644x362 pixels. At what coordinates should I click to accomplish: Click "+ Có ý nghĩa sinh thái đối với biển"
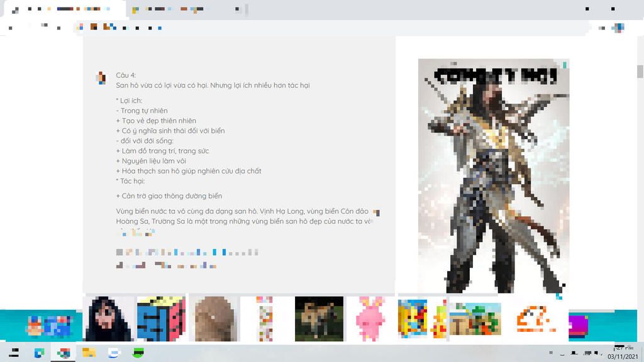coord(170,131)
